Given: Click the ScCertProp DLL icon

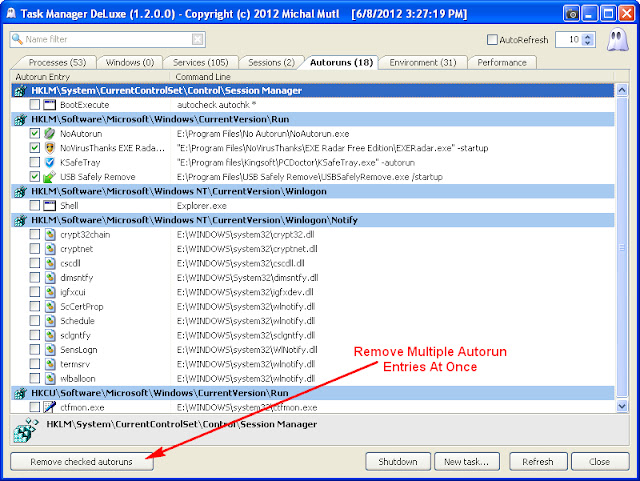Looking at the screenshot, I should coord(50,306).
